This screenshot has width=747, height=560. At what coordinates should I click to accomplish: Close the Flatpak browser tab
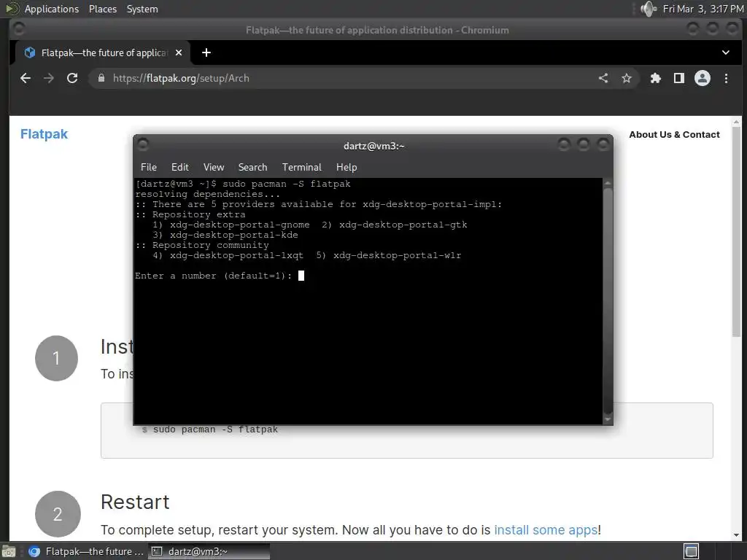(179, 52)
